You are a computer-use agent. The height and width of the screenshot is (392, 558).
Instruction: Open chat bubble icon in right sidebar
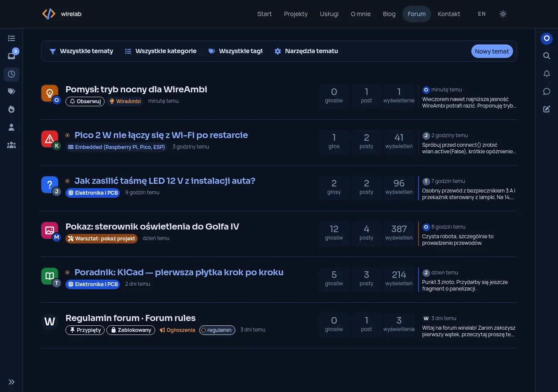tap(547, 91)
